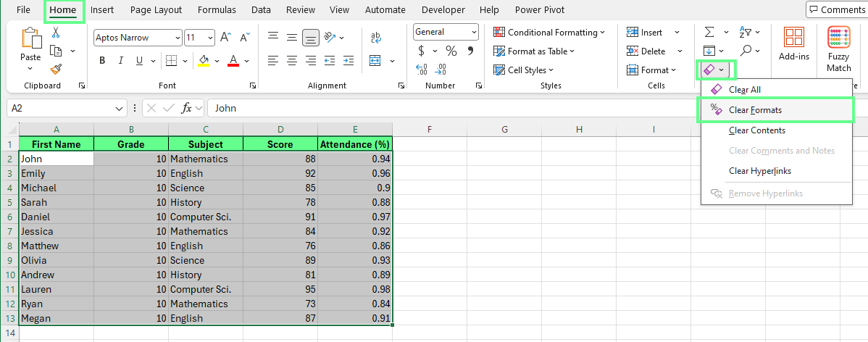Expand the Conditional Formatting menu
This screenshot has height=342, width=868.
point(550,32)
